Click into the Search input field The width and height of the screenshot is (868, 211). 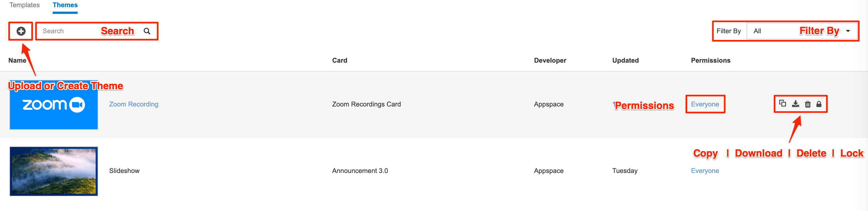click(x=91, y=31)
